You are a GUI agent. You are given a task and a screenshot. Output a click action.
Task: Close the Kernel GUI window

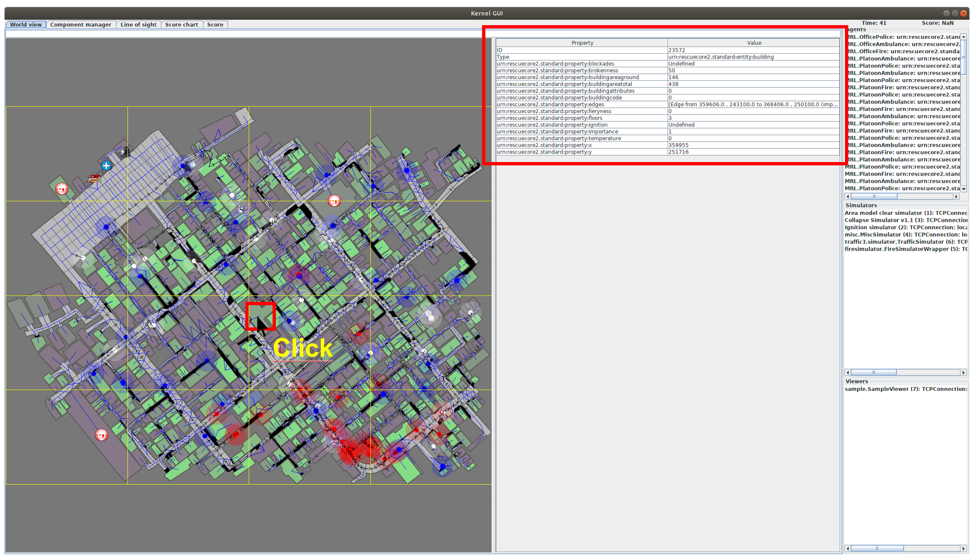[x=963, y=13]
